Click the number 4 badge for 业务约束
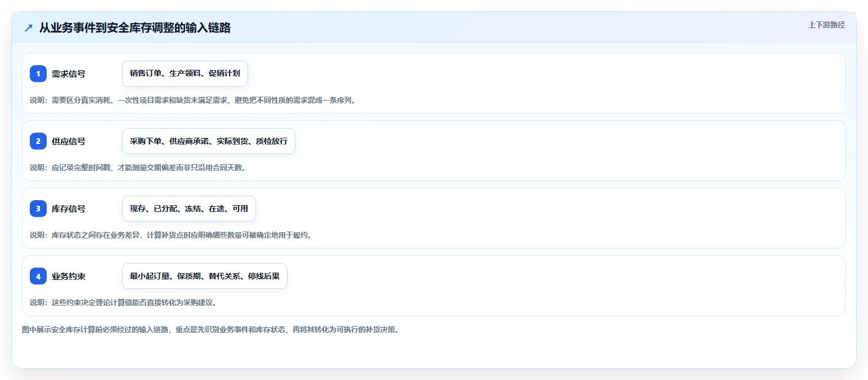Viewport: 868px width, 380px height. pos(38,276)
